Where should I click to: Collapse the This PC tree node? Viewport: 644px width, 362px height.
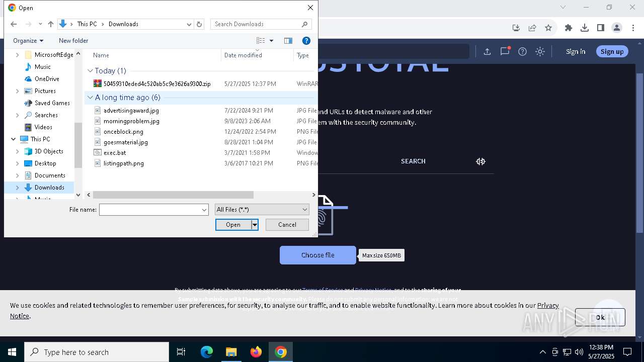(x=14, y=139)
